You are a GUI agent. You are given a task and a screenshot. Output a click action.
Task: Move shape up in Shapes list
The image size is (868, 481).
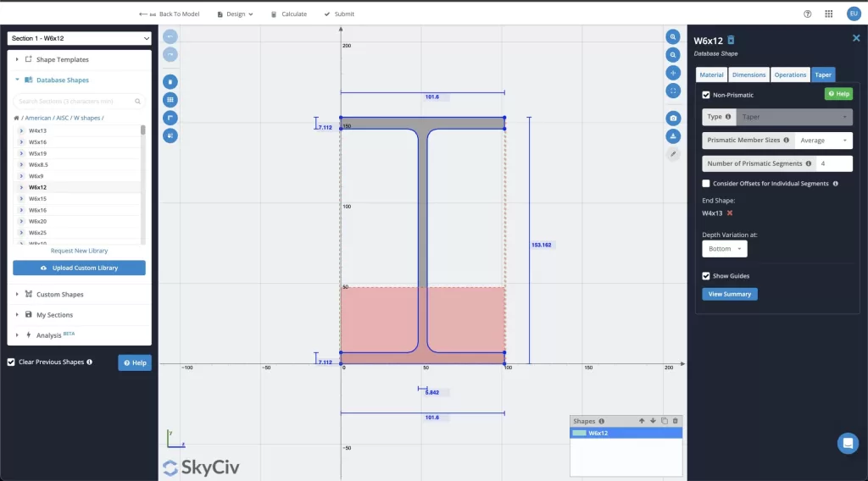click(642, 421)
